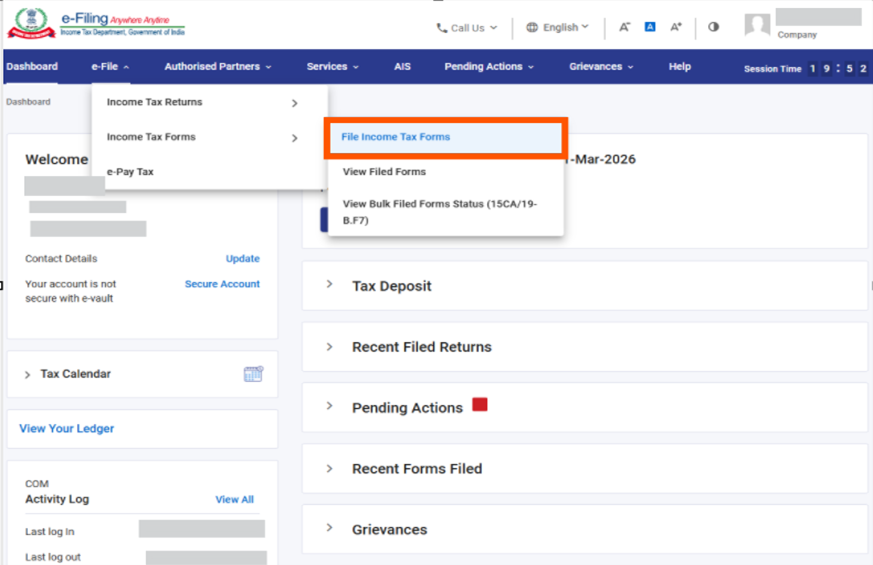
Task: Click the Call Us phone icon
Action: pos(442,28)
